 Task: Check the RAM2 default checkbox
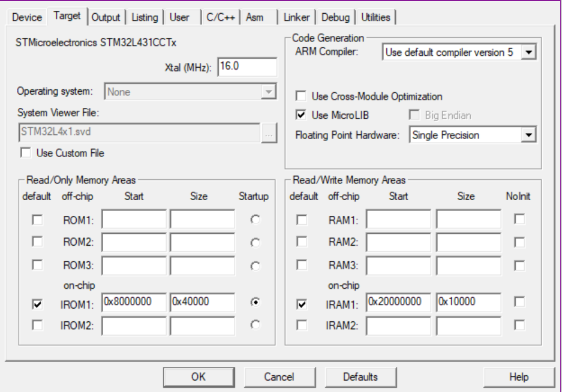[x=302, y=242]
